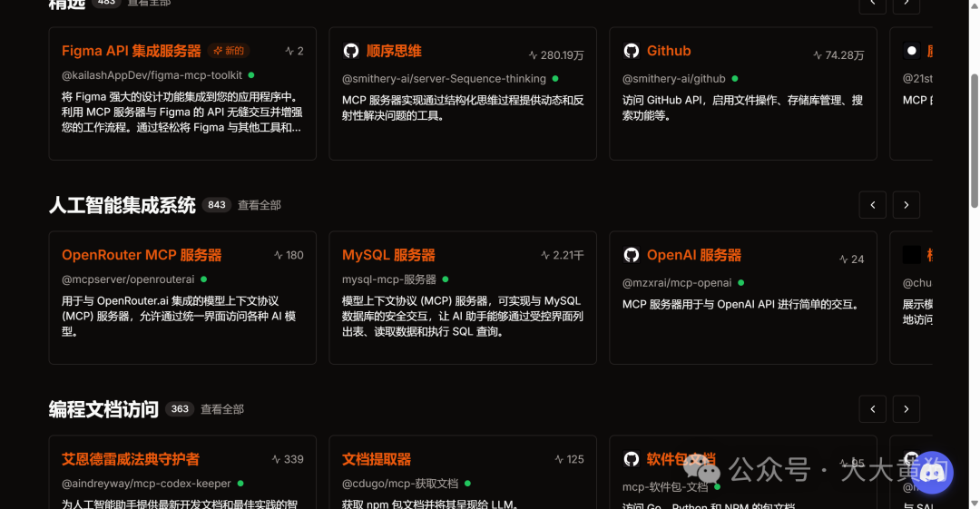Click GitHub icon on 顺序思维 card

(351, 51)
